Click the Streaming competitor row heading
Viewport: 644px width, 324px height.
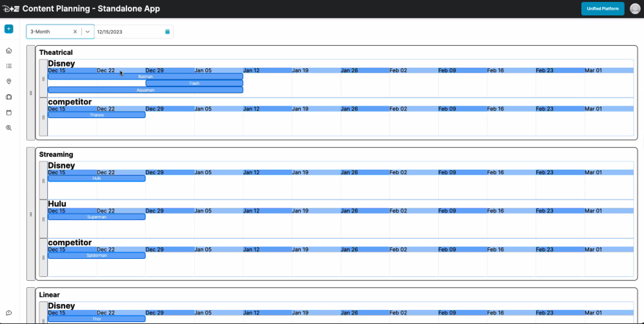coord(70,243)
